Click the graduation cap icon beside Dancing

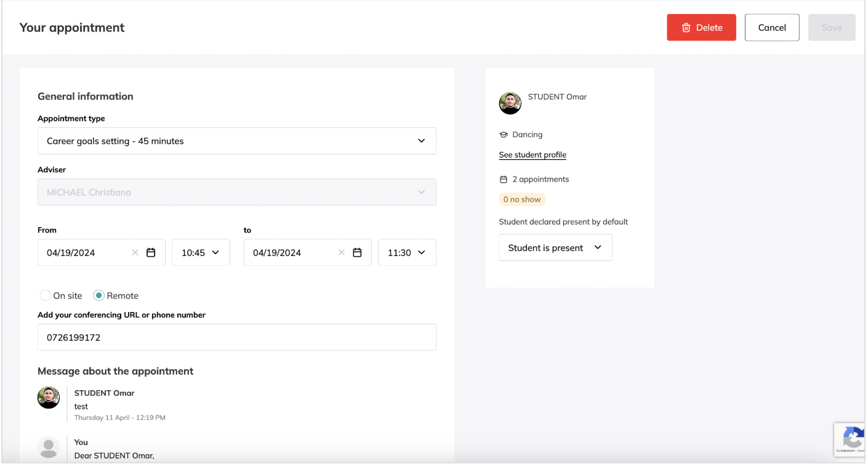pos(503,135)
